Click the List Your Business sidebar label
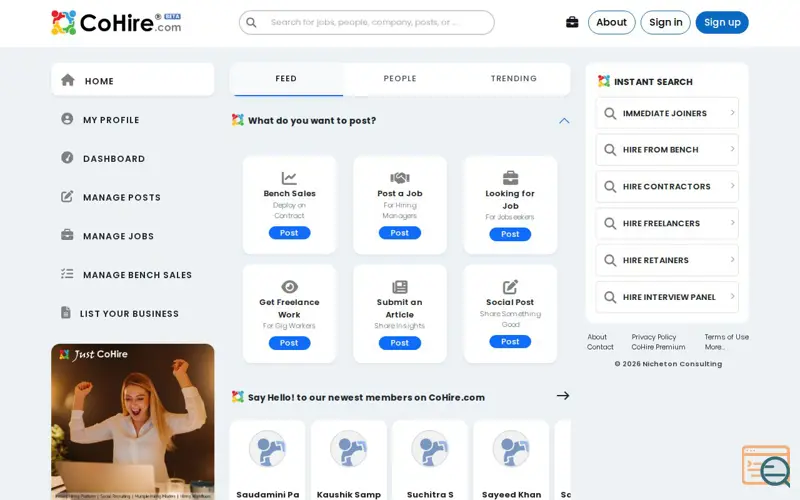The image size is (800, 500). pos(130,314)
